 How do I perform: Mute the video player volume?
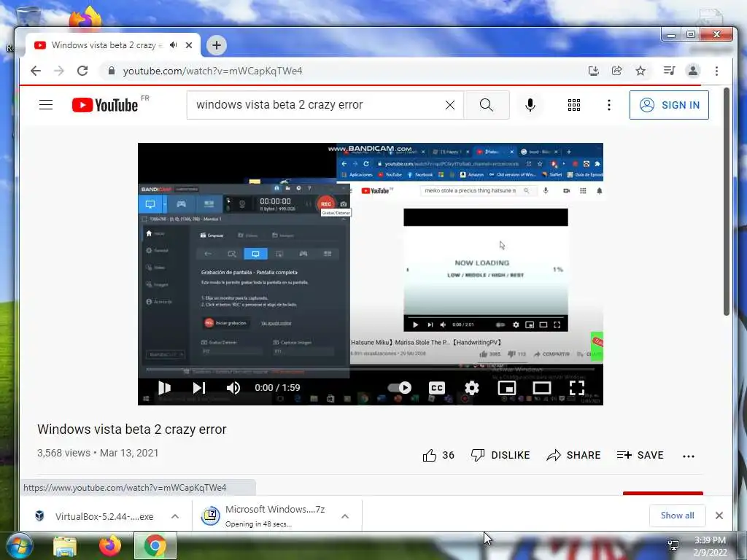233,388
